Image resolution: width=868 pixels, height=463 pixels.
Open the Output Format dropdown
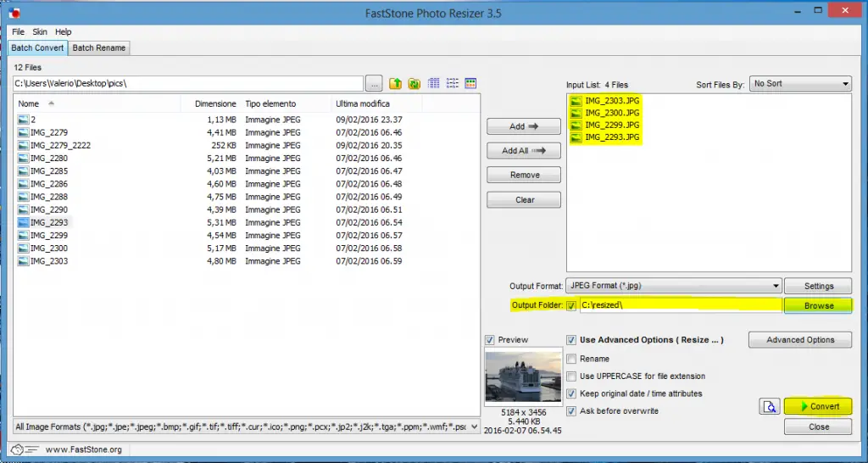[x=674, y=286]
